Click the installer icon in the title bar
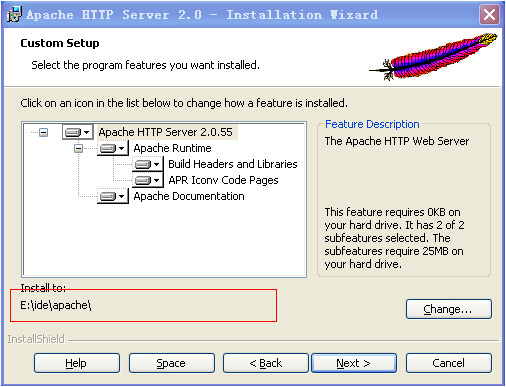 tap(14, 14)
